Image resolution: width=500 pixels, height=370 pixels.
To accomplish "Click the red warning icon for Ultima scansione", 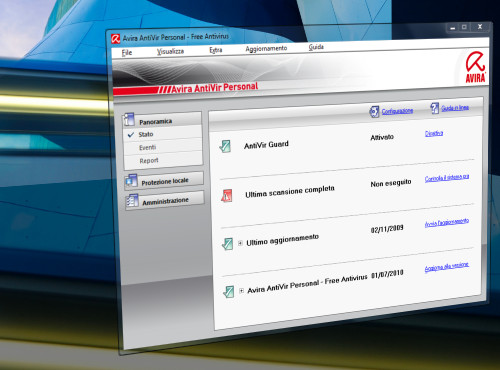I will [x=227, y=195].
